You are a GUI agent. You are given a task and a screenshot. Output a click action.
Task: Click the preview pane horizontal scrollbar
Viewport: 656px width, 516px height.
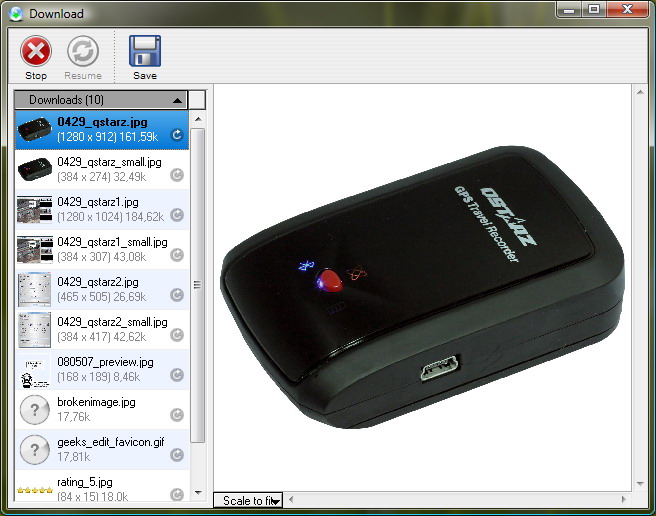point(450,499)
